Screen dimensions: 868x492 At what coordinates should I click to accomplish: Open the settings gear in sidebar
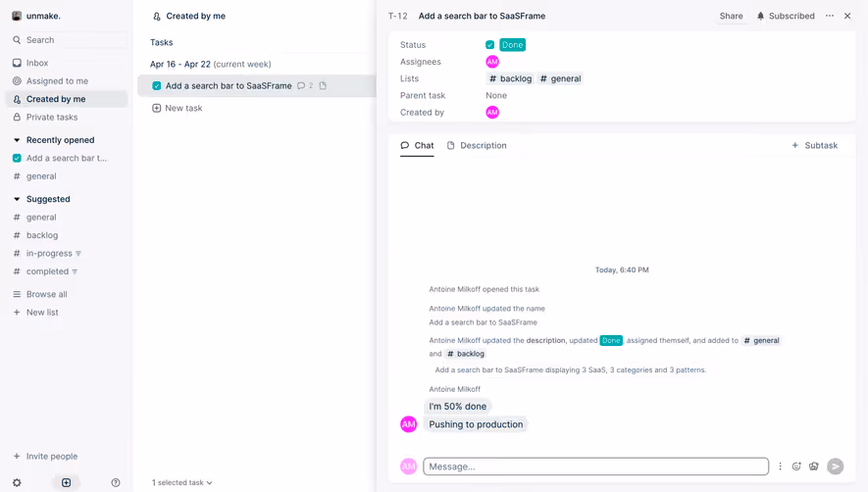(x=17, y=482)
